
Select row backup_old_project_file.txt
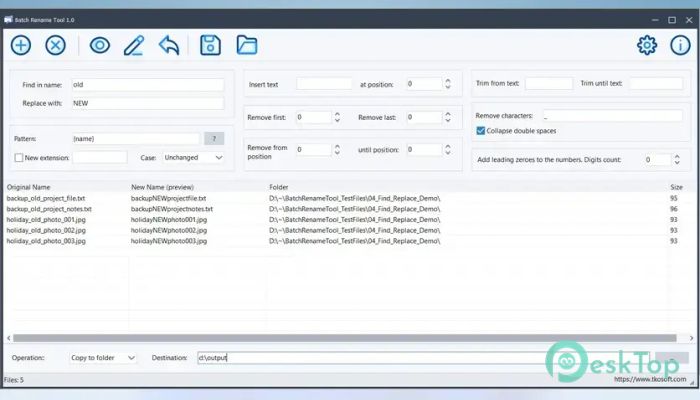46,198
